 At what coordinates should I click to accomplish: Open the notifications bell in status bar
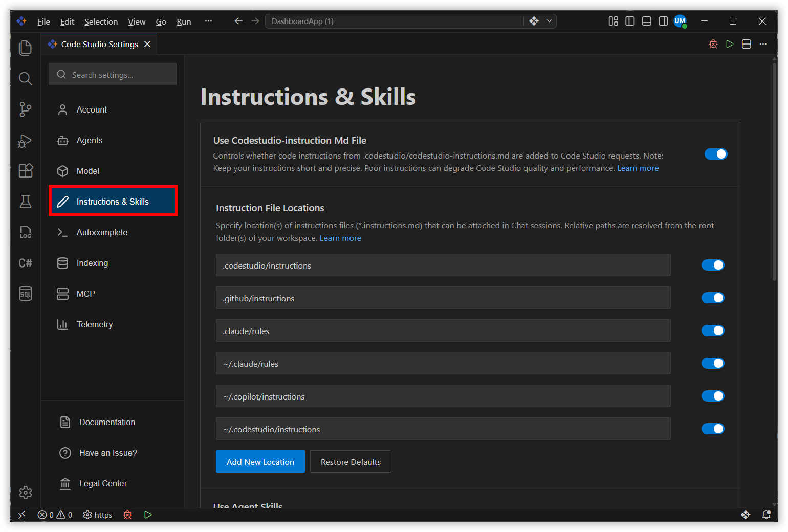[x=766, y=515]
